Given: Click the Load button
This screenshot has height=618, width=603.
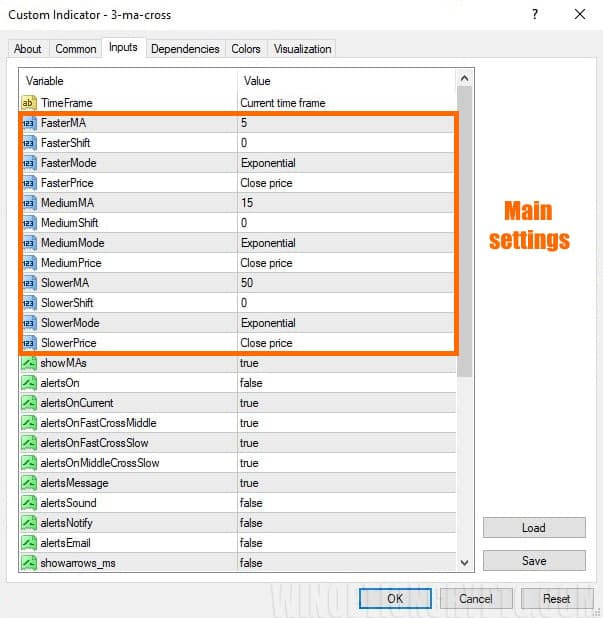Looking at the screenshot, I should 534,527.
